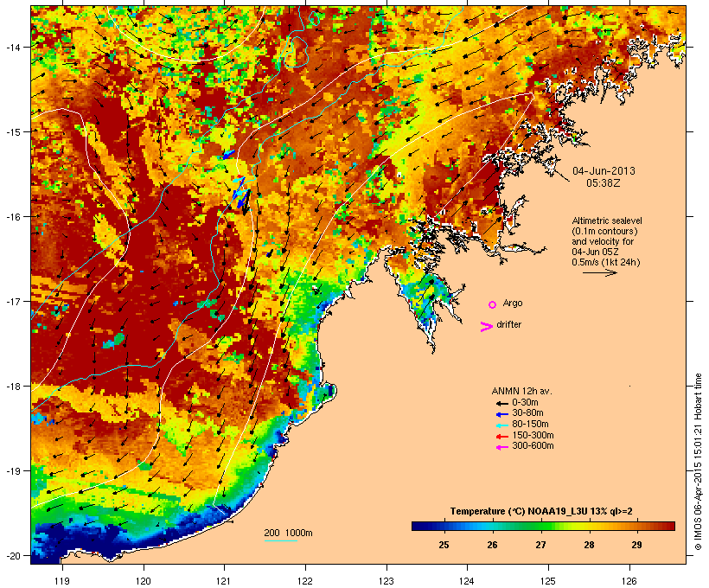Click the longitude axis label 123

[x=386, y=581]
